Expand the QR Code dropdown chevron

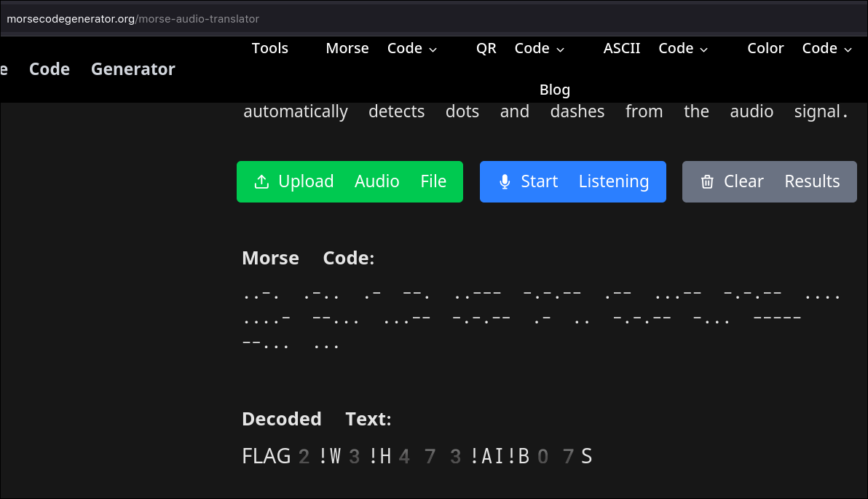pyautogui.click(x=560, y=50)
